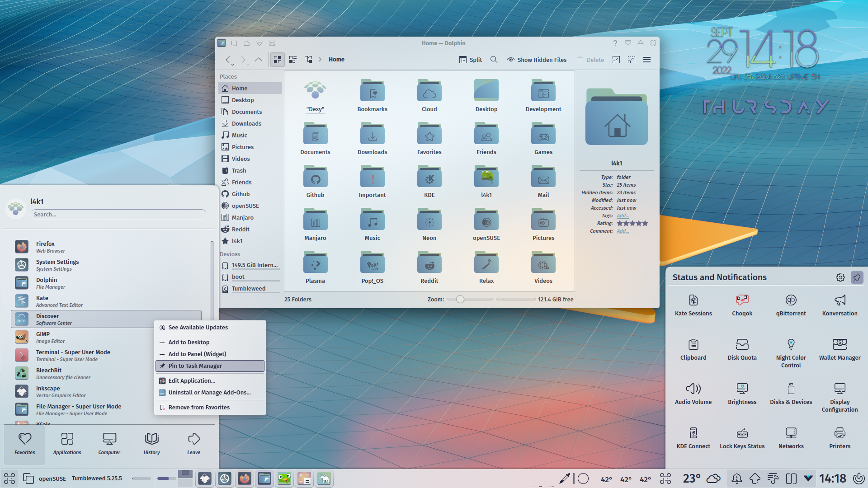Collapse system tray using down arrow

[x=808, y=478]
